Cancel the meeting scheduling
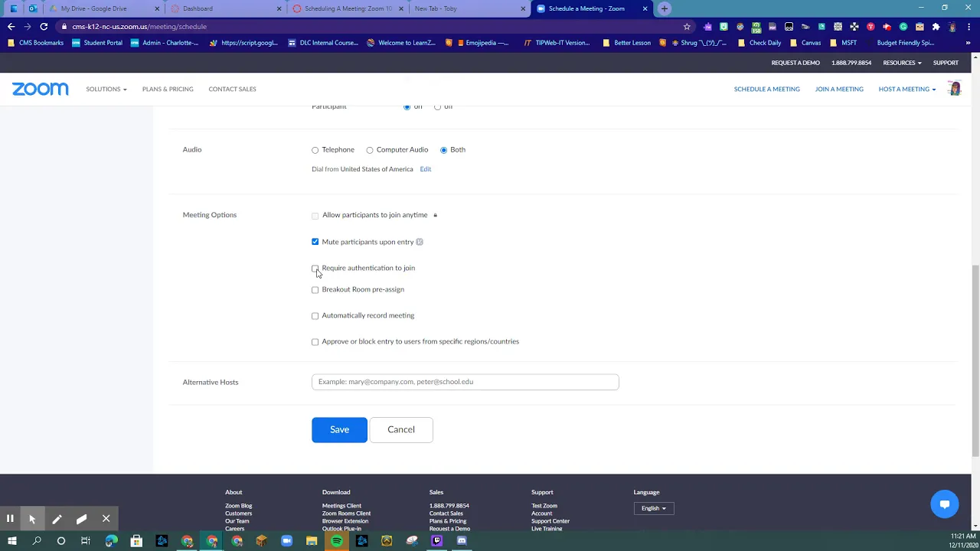The width and height of the screenshot is (980, 551). pyautogui.click(x=401, y=430)
